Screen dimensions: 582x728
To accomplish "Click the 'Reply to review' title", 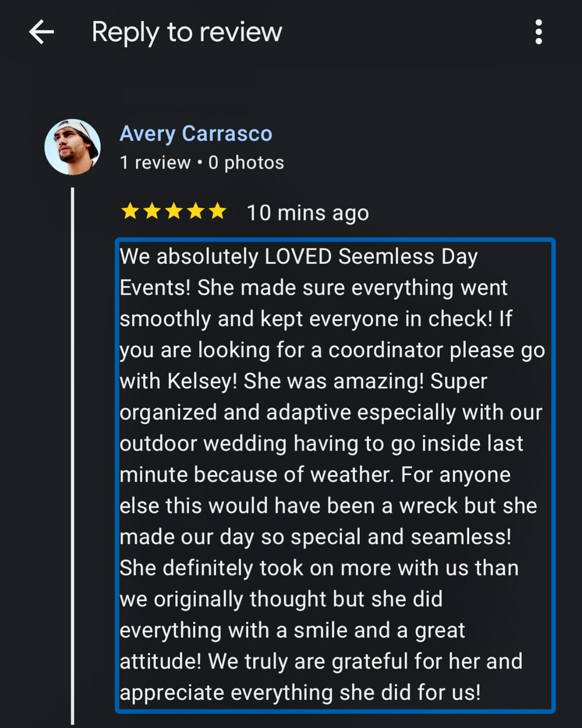I will [x=186, y=32].
